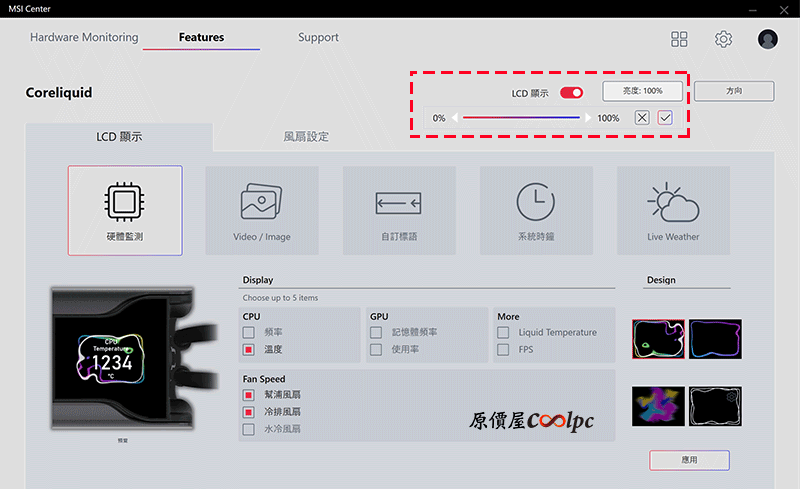Select the Video / Image tile
The height and width of the screenshot is (489, 800).
(262, 210)
